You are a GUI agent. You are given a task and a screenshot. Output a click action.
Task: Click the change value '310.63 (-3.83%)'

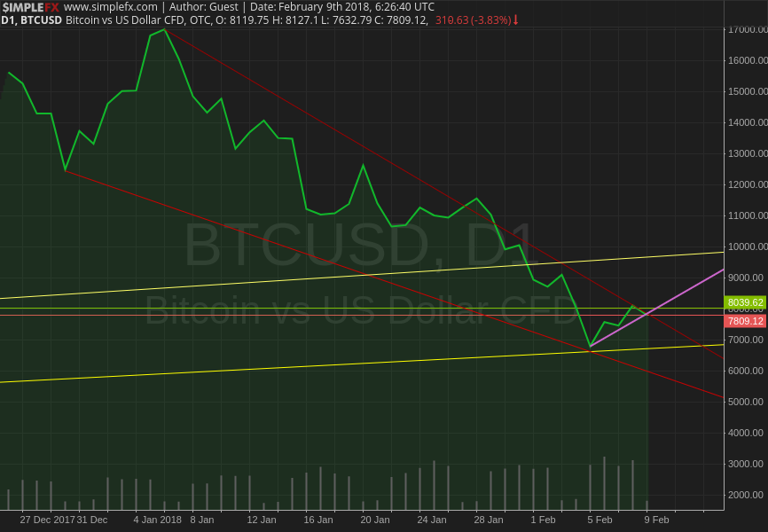(x=474, y=20)
